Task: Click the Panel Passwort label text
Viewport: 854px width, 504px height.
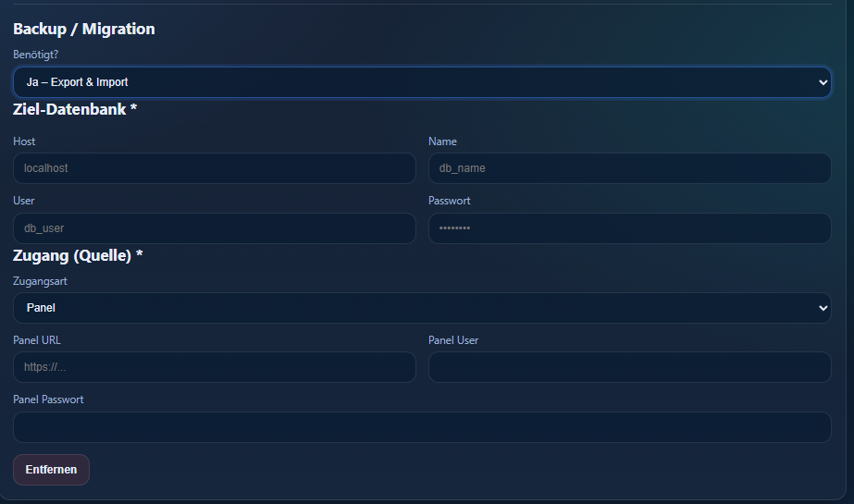Action: click(x=48, y=400)
